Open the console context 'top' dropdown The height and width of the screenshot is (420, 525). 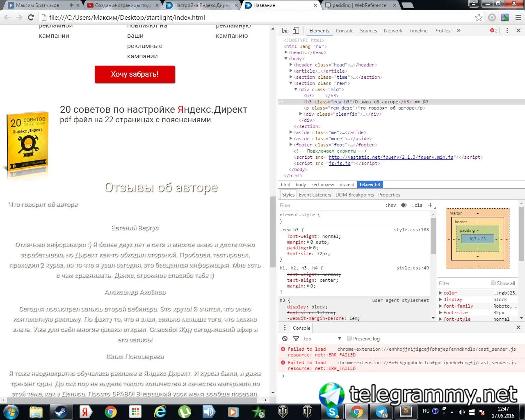pyautogui.click(x=322, y=339)
